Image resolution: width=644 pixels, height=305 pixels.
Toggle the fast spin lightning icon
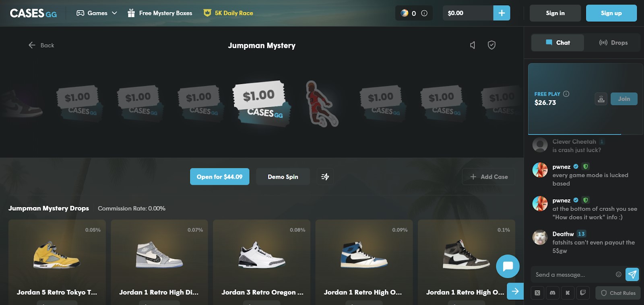pyautogui.click(x=325, y=176)
